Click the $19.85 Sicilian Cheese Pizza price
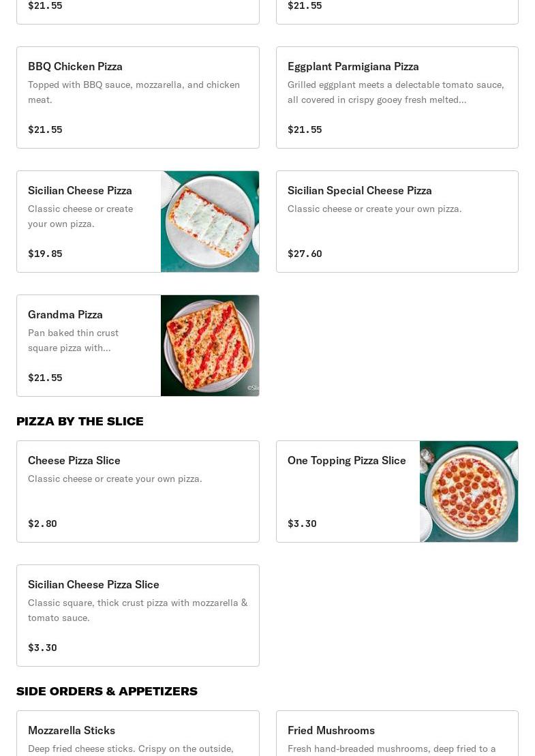This screenshot has width=535, height=756. click(45, 254)
